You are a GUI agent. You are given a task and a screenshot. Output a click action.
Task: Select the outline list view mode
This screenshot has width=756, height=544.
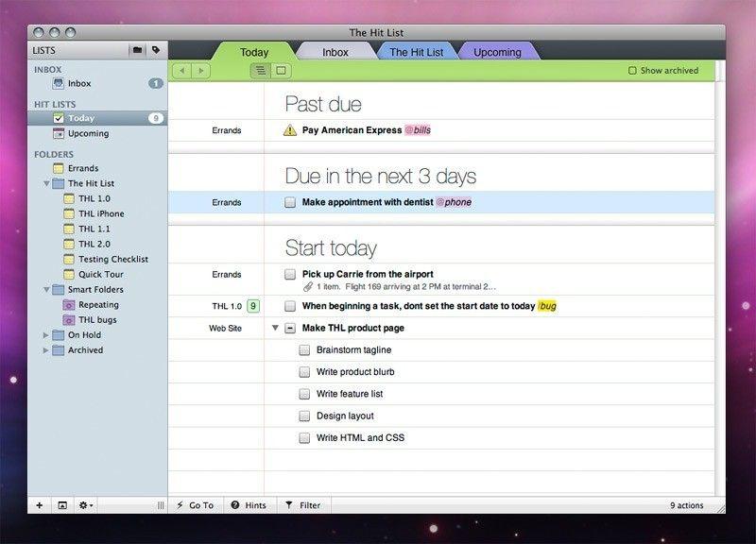(260, 71)
